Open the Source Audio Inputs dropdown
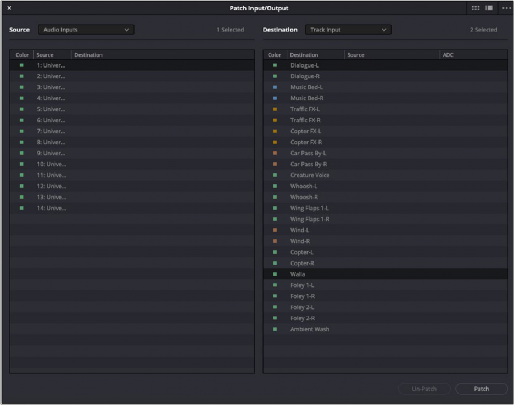The image size is (514, 405). point(86,30)
